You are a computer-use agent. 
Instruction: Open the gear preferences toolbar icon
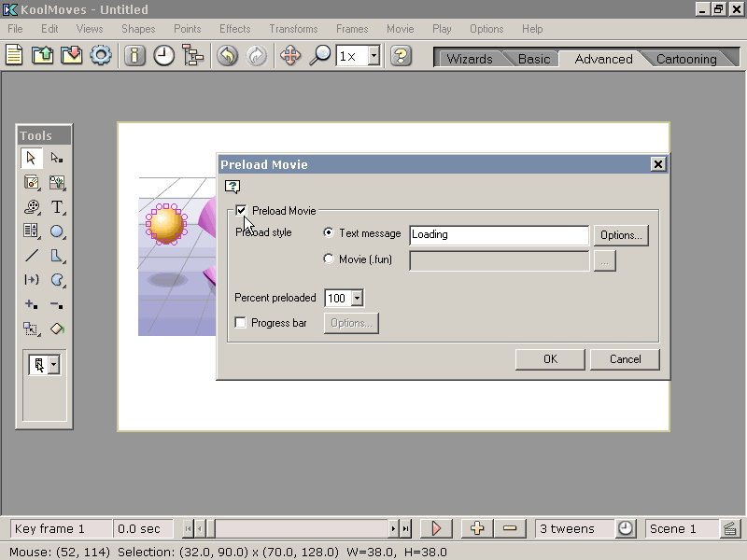tap(101, 56)
